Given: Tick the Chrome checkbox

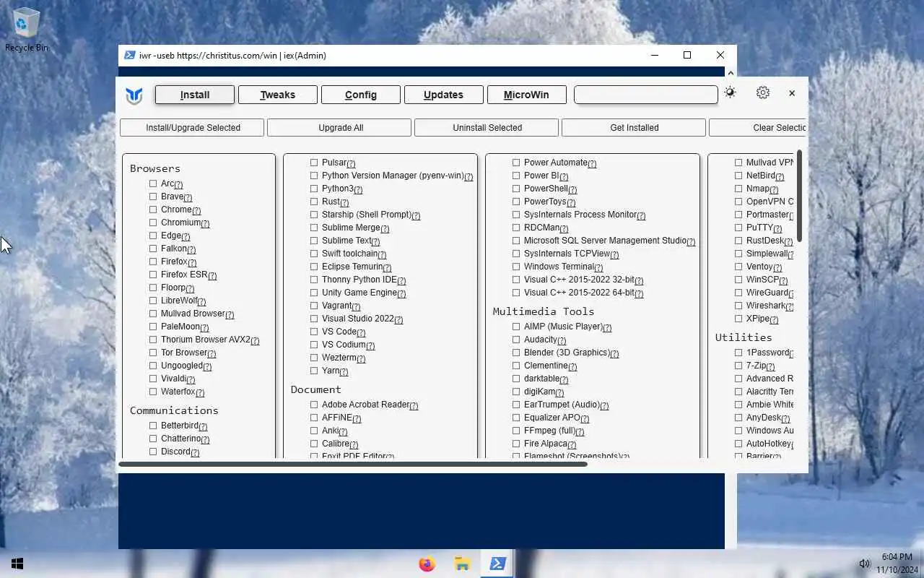Looking at the screenshot, I should pyautogui.click(x=153, y=210).
